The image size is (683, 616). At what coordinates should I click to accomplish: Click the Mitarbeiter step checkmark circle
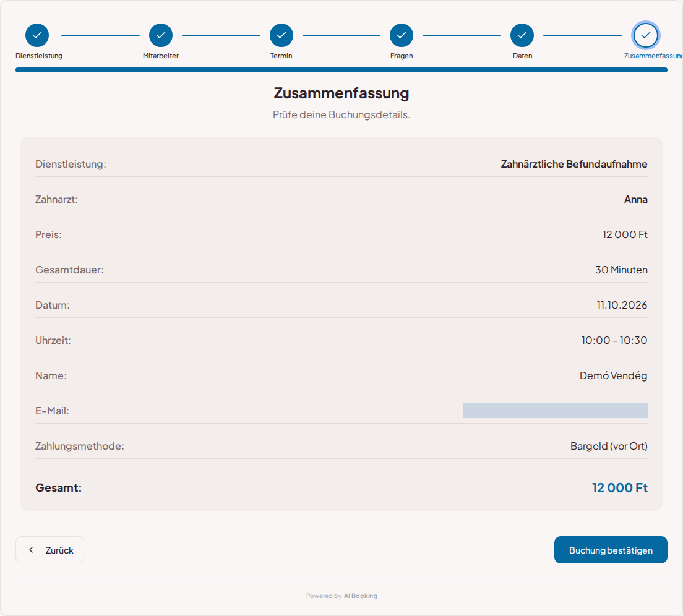click(161, 35)
